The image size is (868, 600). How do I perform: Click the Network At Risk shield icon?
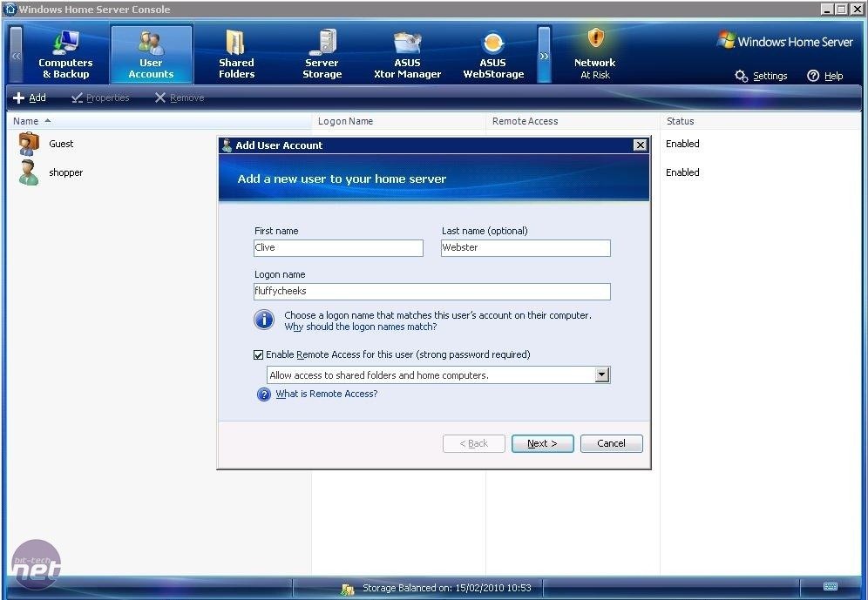pyautogui.click(x=595, y=38)
